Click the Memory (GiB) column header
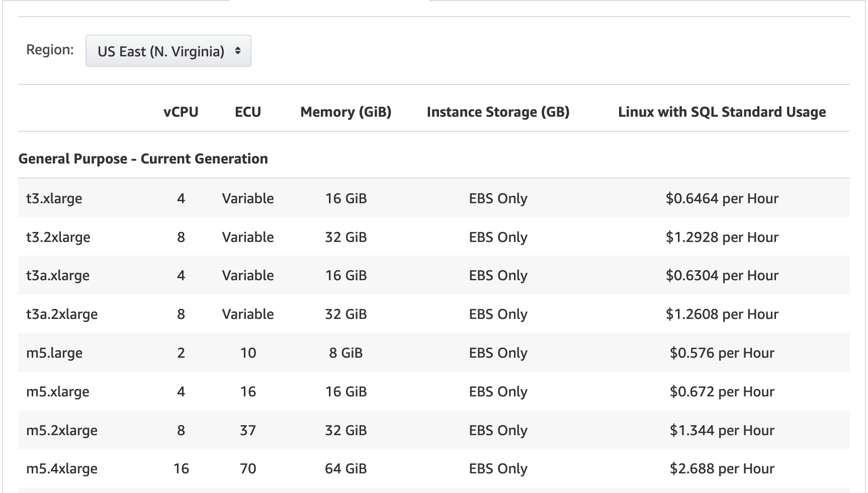 point(345,112)
